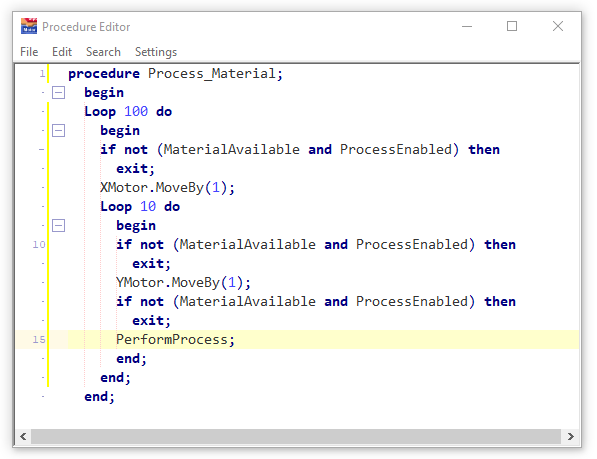Click the left scroll arrow
Image resolution: width=597 pixels, height=459 pixels.
tap(23, 436)
